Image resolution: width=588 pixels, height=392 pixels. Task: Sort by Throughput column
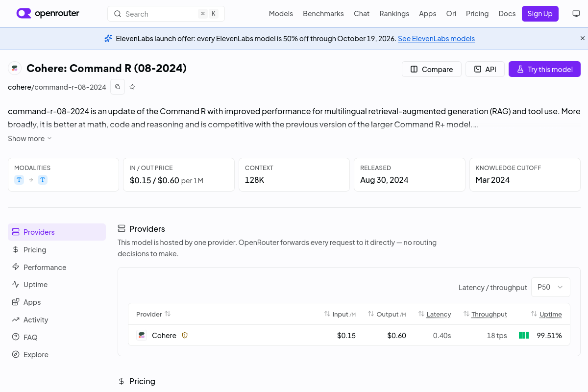pyautogui.click(x=485, y=314)
